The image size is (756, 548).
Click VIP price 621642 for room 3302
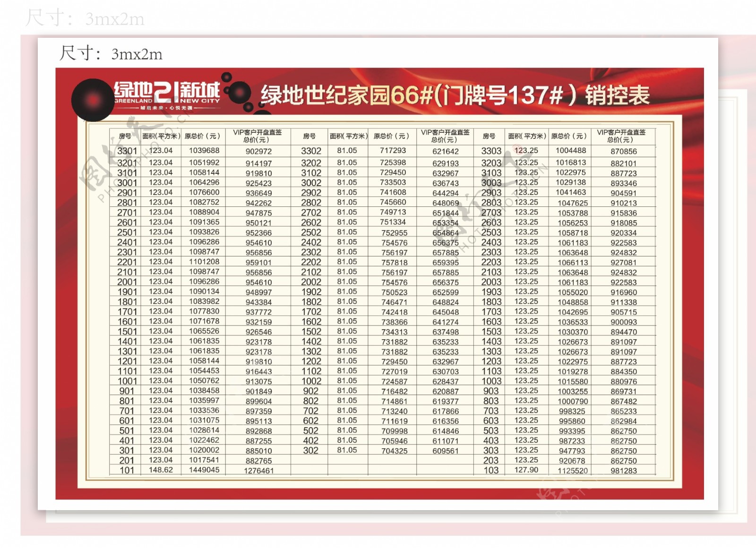[446, 152]
